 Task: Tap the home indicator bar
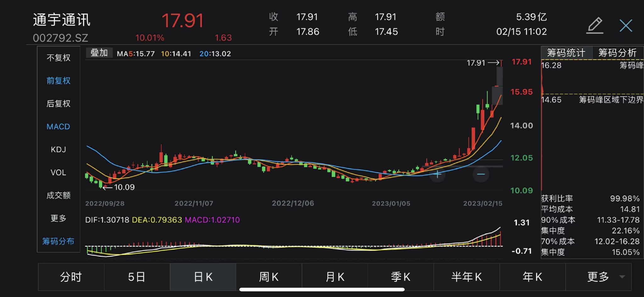[x=322, y=289]
